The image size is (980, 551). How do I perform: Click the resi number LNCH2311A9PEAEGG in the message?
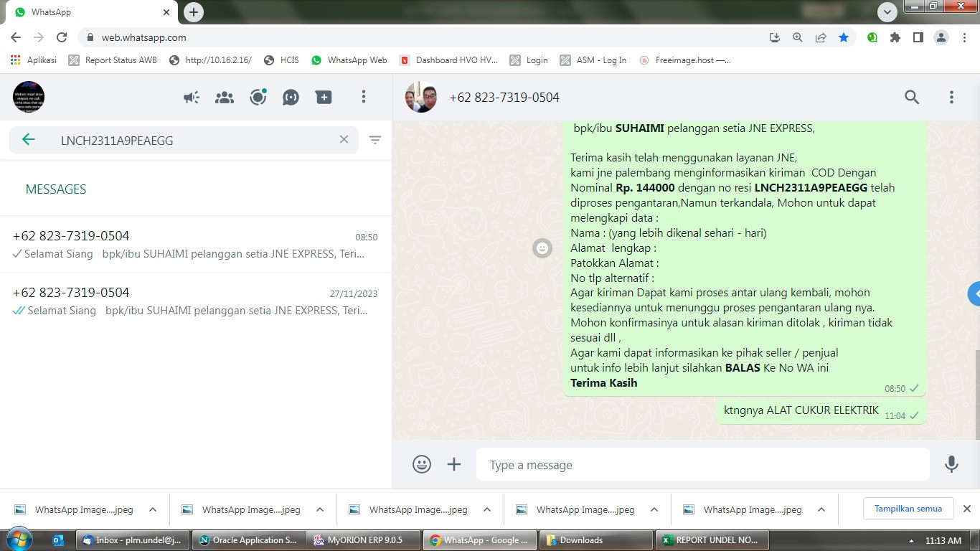tap(811, 188)
